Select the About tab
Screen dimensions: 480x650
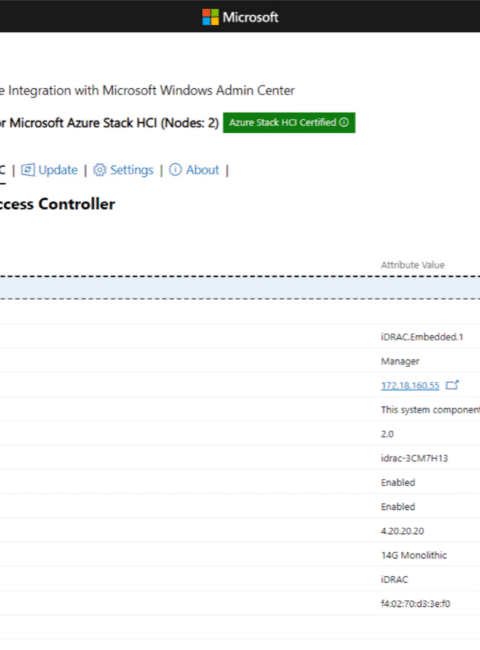click(194, 170)
